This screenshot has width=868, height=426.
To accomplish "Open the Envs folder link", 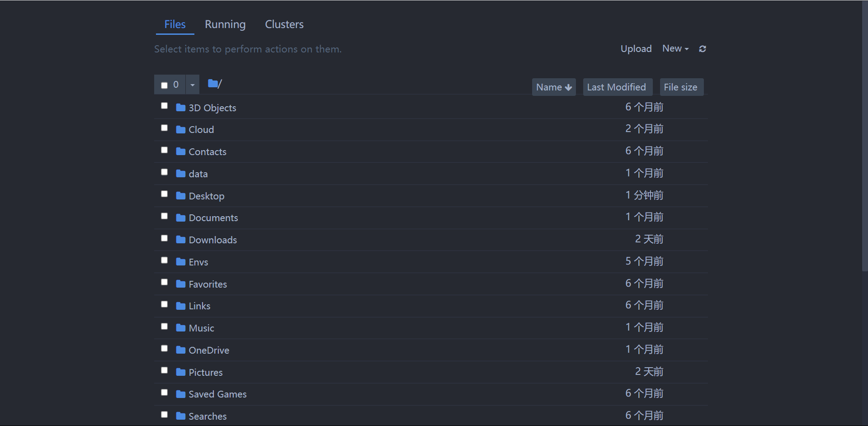I will click(198, 262).
